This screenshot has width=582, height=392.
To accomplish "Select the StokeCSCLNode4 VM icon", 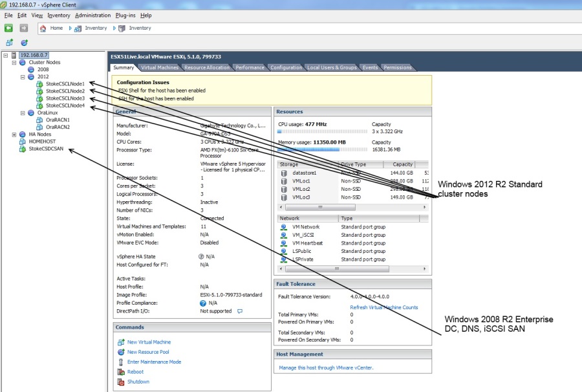I will click(39, 105).
